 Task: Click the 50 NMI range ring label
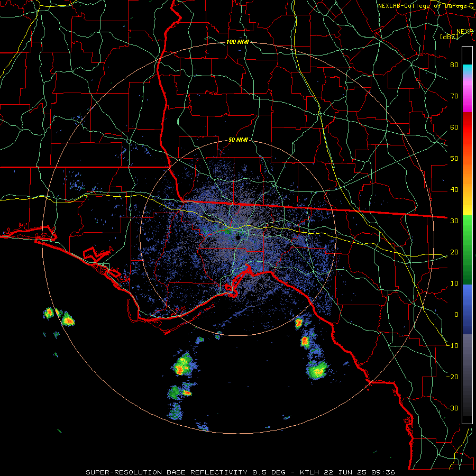238,140
